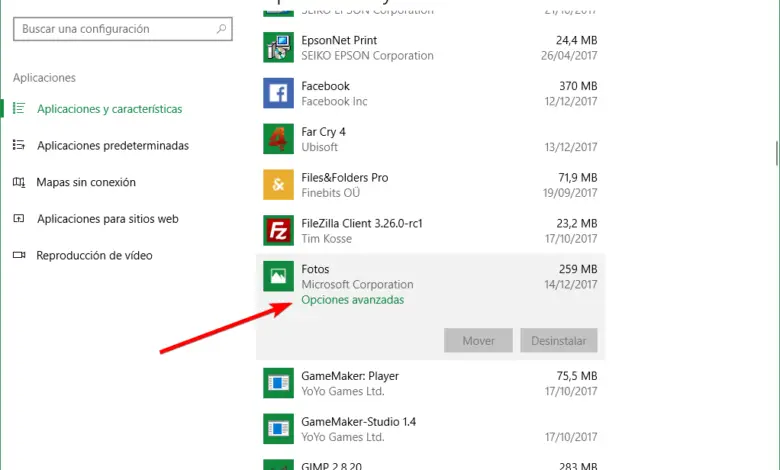This screenshot has width=780, height=470.
Task: Click the 370 MB size of Facebook
Action: point(578,86)
